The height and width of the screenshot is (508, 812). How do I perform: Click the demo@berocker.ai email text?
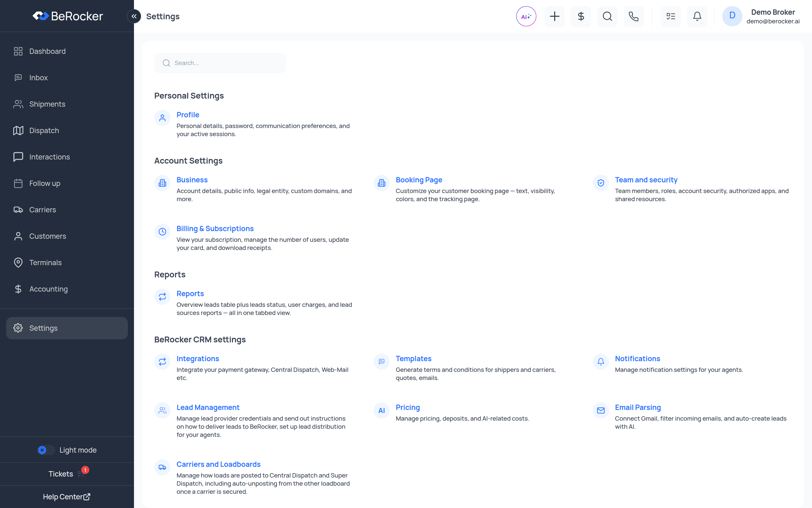[x=773, y=21]
